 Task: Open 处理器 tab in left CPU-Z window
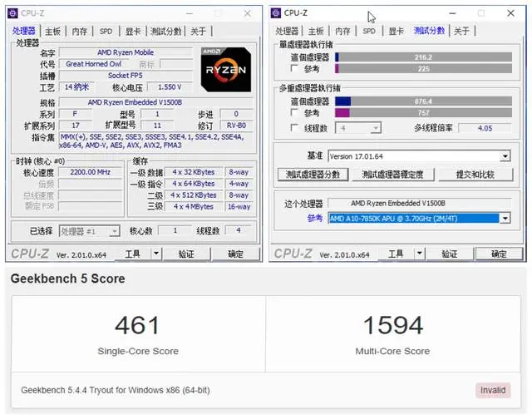click(x=24, y=31)
